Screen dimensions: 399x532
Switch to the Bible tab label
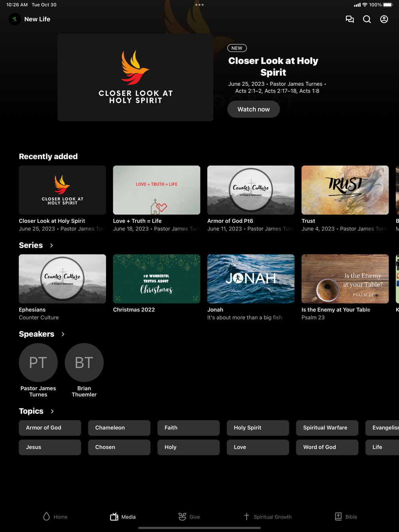[x=351, y=517]
